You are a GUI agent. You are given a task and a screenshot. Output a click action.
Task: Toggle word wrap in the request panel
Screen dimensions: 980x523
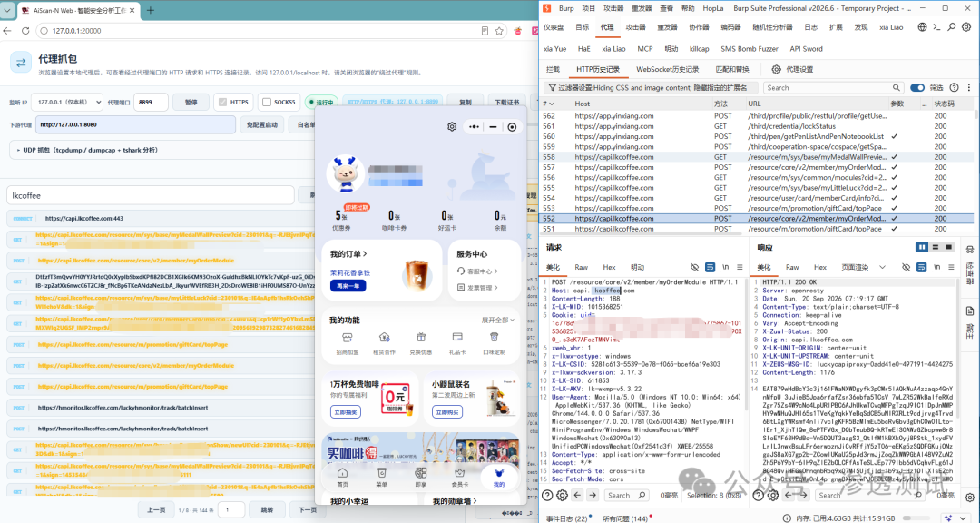(x=710, y=267)
